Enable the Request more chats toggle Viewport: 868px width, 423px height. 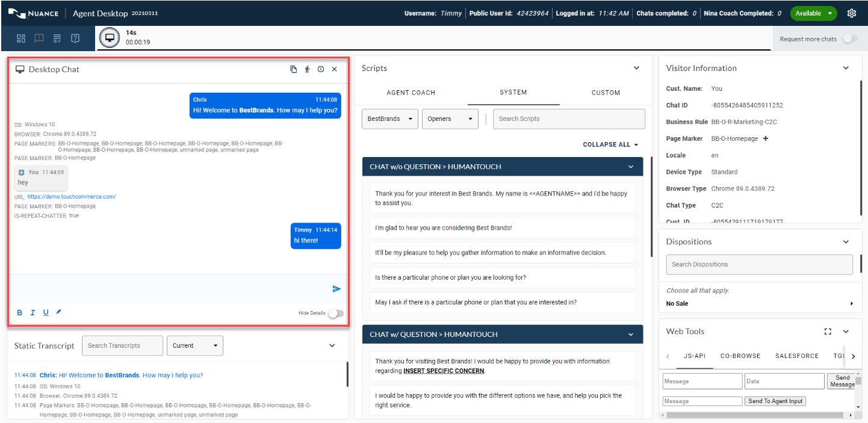pyautogui.click(x=849, y=39)
